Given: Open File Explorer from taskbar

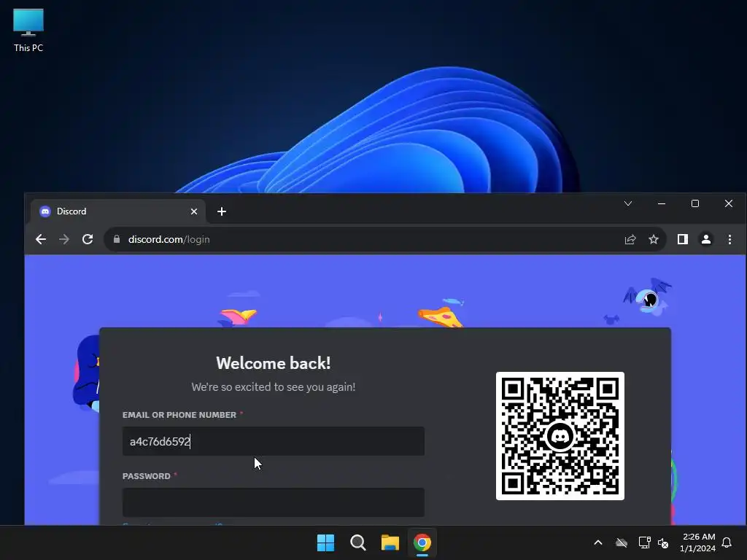Looking at the screenshot, I should (390, 542).
